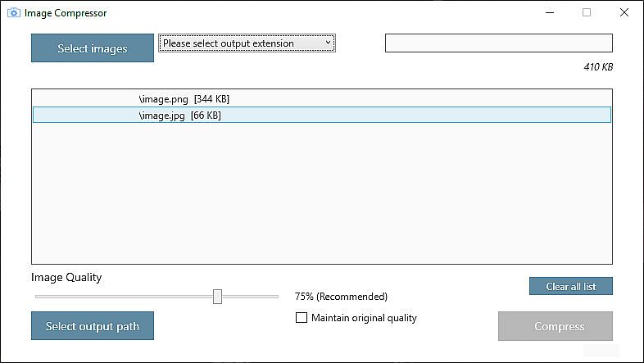Click the Select images button
This screenshot has height=363, width=644.
point(93,48)
